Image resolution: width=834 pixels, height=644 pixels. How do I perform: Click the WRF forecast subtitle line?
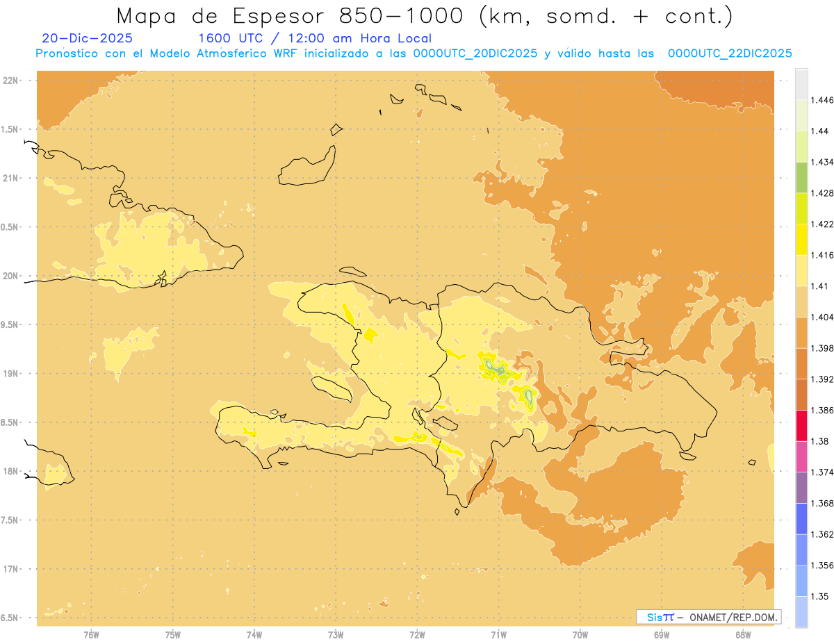tap(414, 53)
